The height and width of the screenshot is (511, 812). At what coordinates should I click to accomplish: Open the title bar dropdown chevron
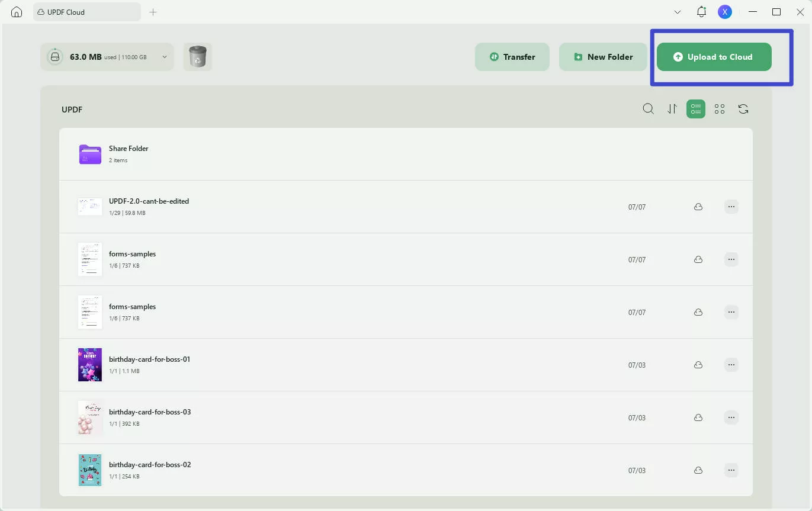click(678, 12)
